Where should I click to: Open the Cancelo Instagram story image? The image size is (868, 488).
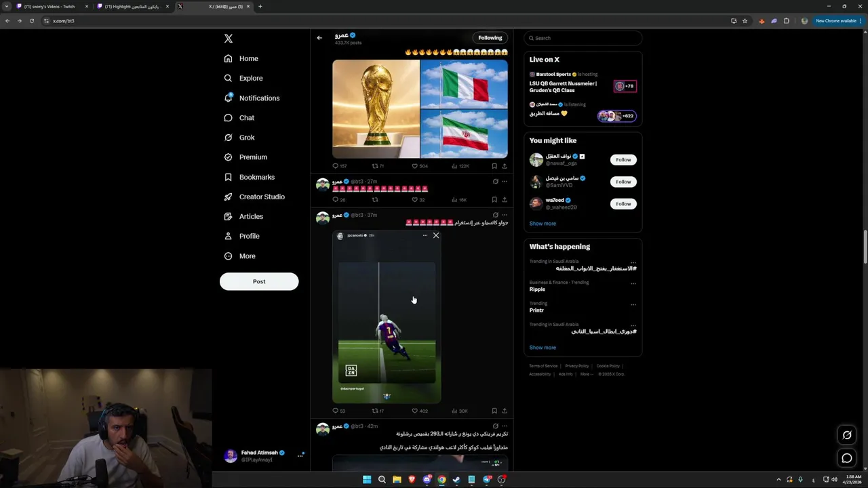pos(387,317)
